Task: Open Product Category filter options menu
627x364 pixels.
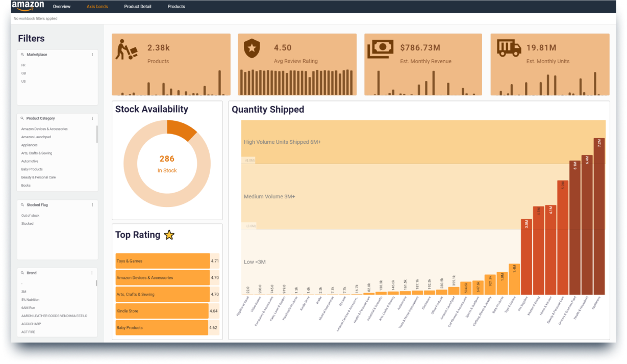Action: click(x=92, y=118)
